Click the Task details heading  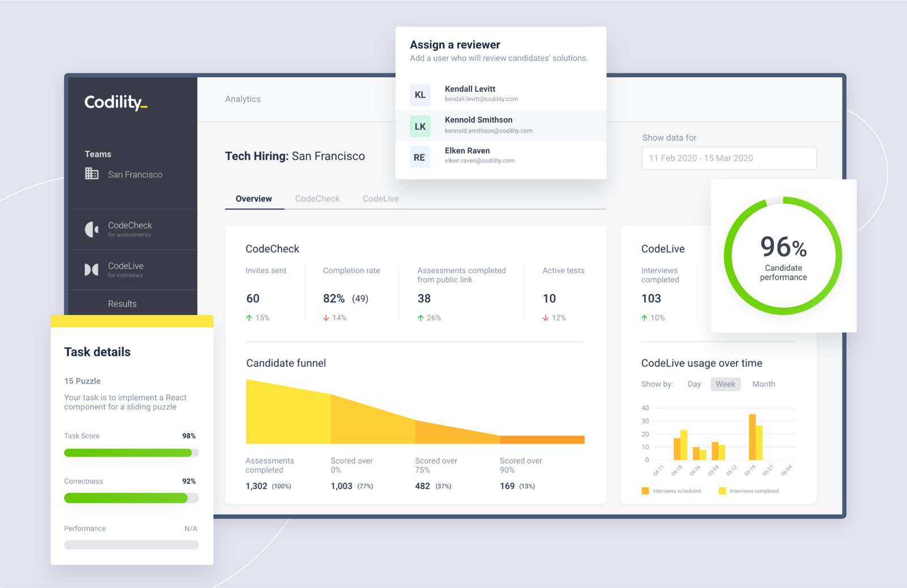[x=98, y=352]
